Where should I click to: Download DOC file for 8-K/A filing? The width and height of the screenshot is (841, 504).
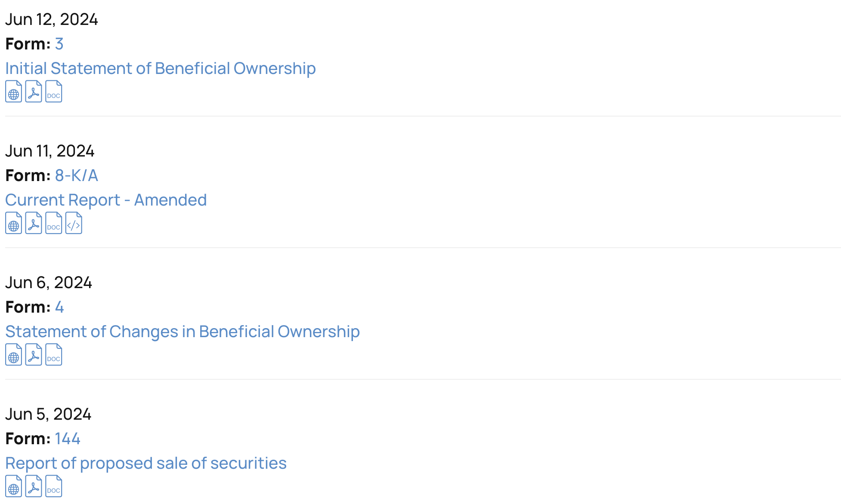coord(53,223)
